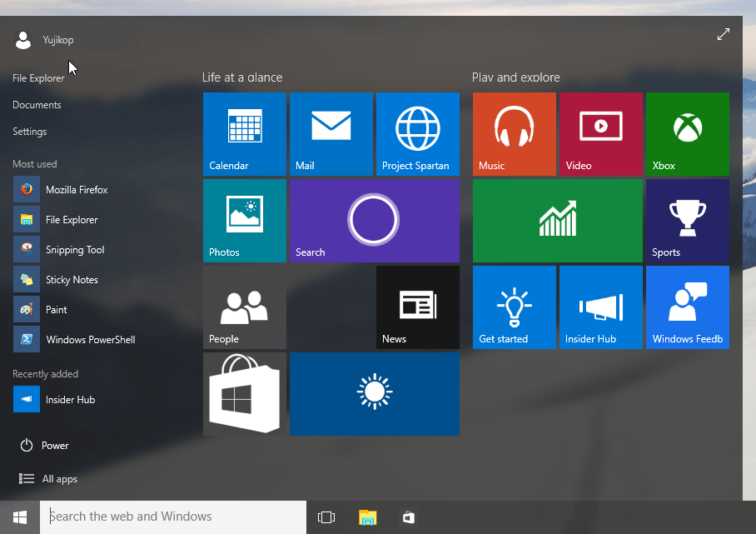756x534 pixels.
Task: Click the Windows Start button
Action: (x=20, y=517)
